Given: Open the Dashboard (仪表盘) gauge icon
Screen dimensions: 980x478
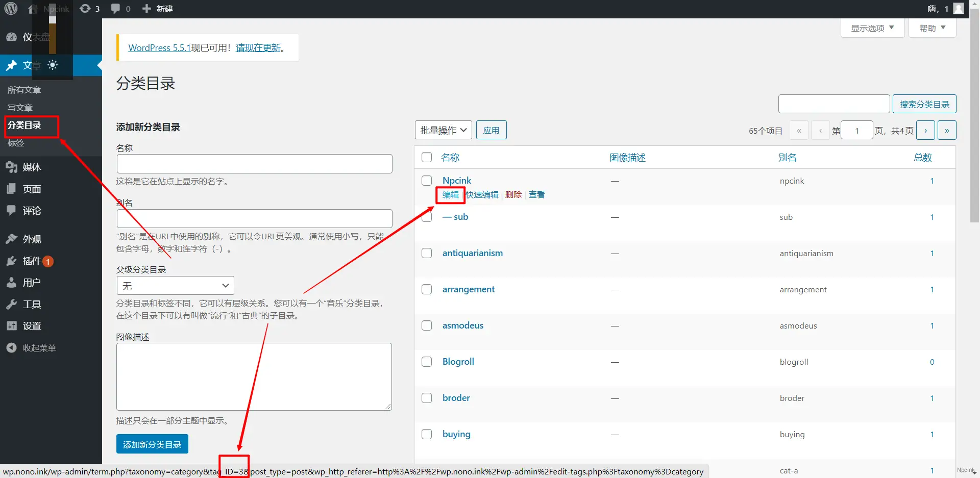Looking at the screenshot, I should coord(11,37).
